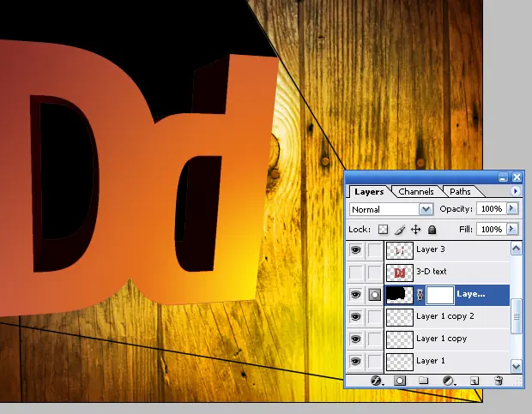532x414 pixels.
Task: Add a layer style (fx icon)
Action: (377, 381)
